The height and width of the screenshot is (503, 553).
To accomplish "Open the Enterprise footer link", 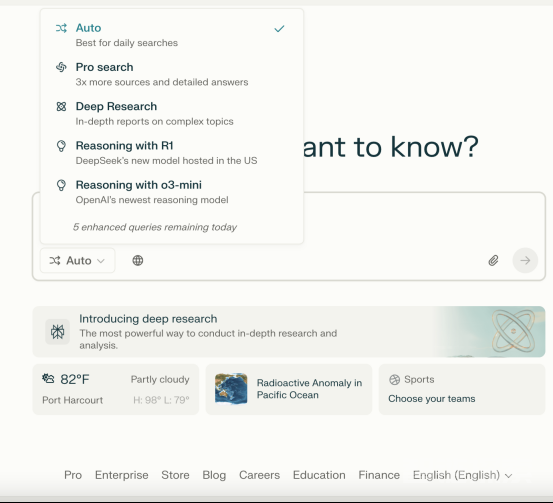I will click(122, 475).
